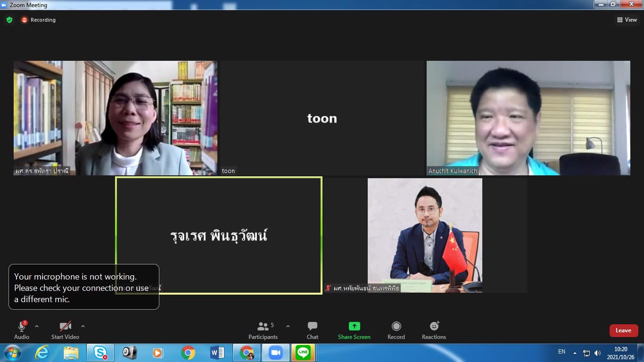
Task: Expand audio options arrow next to Audio
Action: (37, 326)
